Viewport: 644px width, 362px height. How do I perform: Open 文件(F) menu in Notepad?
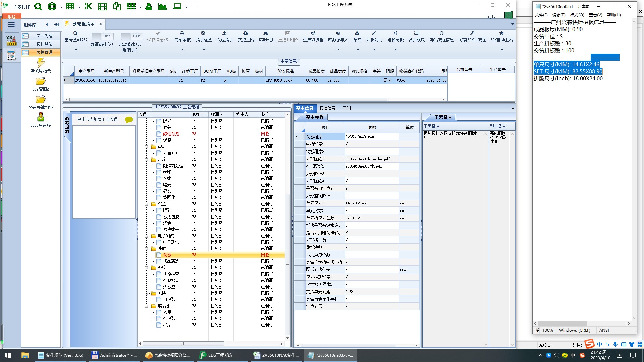coord(541,15)
